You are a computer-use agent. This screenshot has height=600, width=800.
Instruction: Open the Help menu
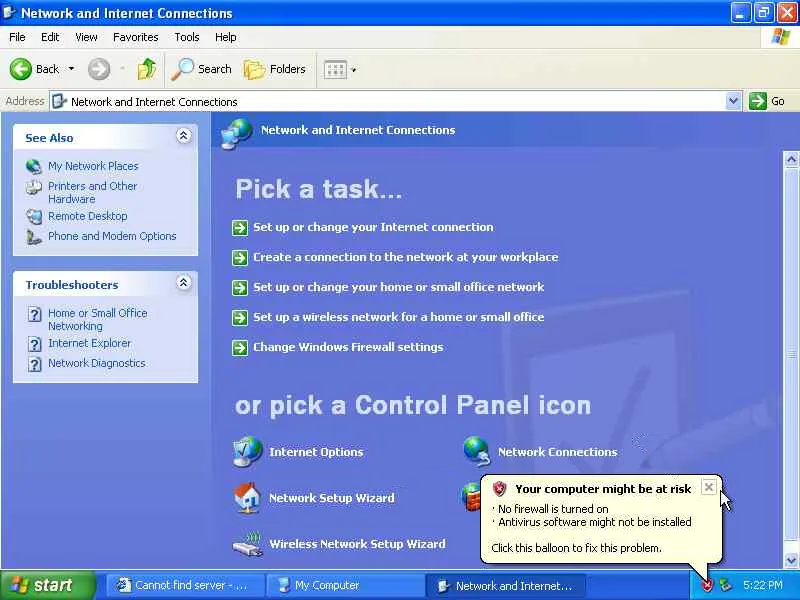click(x=225, y=37)
